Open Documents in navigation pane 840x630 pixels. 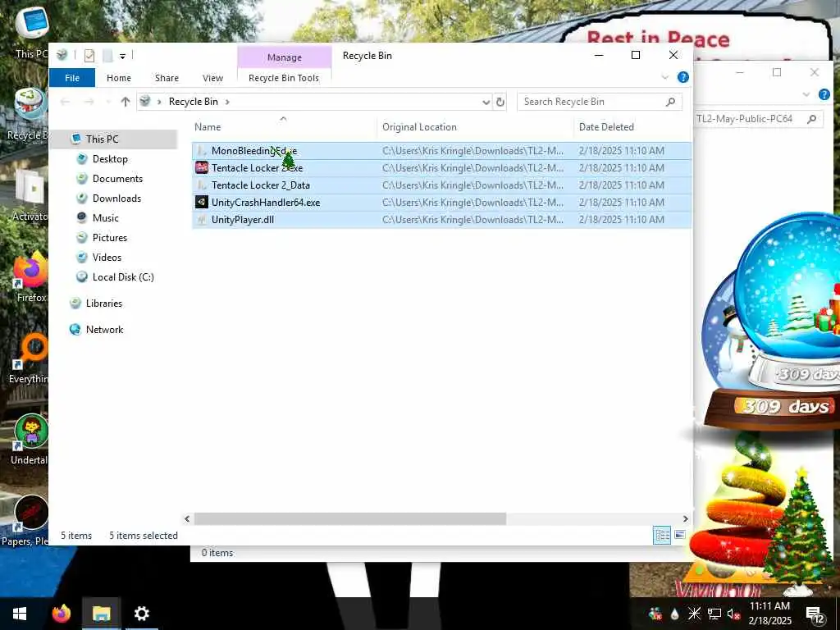point(117,179)
